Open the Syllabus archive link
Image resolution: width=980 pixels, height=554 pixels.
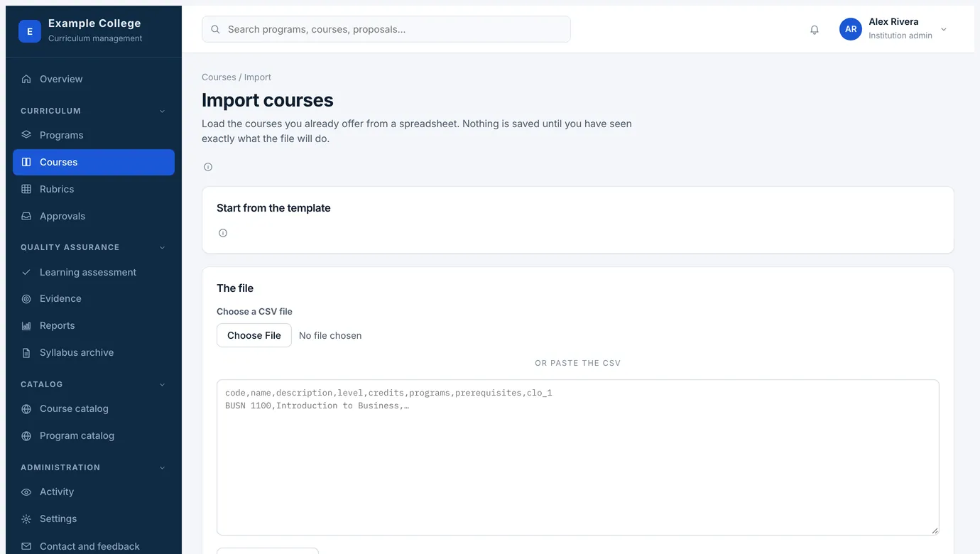click(x=94, y=352)
